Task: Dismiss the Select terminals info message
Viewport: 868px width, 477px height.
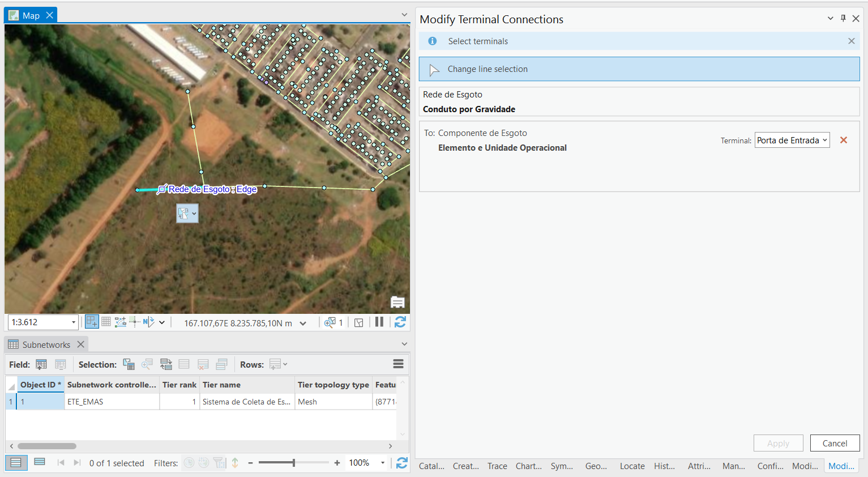Action: click(x=851, y=41)
